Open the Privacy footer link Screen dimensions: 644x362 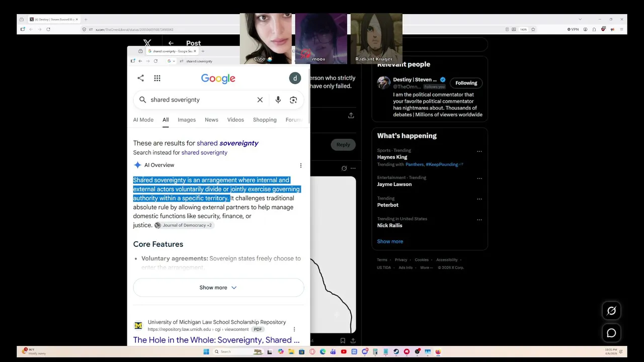coord(401,260)
